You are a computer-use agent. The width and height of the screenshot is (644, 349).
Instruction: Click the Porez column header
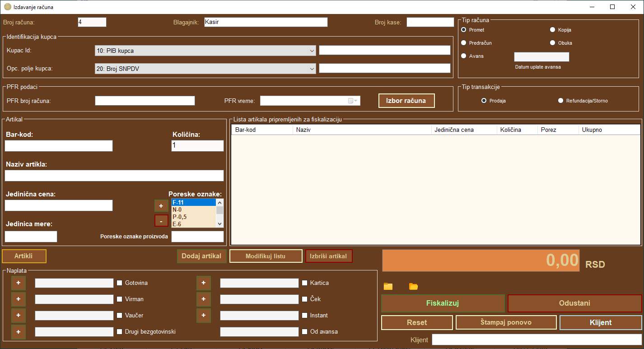click(x=558, y=130)
